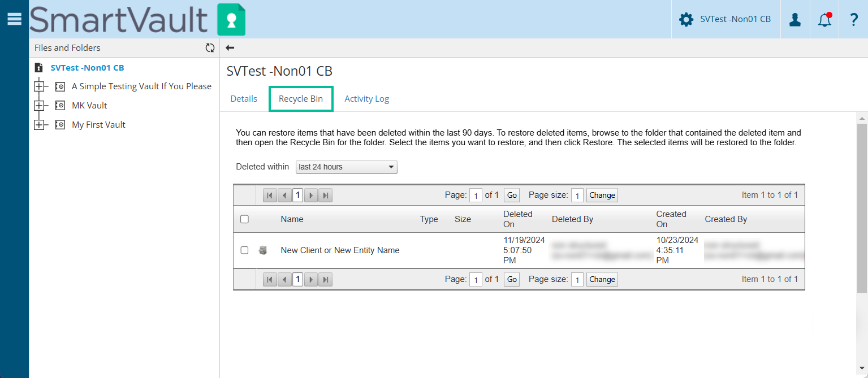
Task: Click the Change button in the top pager
Action: click(x=602, y=195)
